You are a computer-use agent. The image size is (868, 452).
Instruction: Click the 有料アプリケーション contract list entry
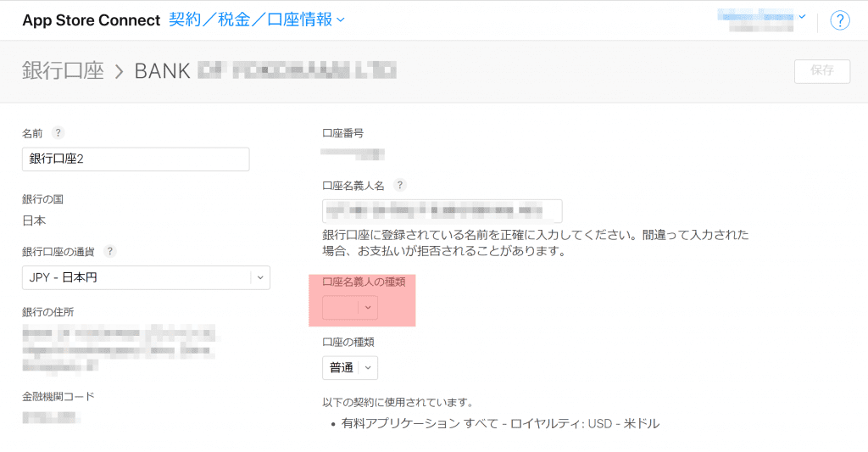pos(501,423)
